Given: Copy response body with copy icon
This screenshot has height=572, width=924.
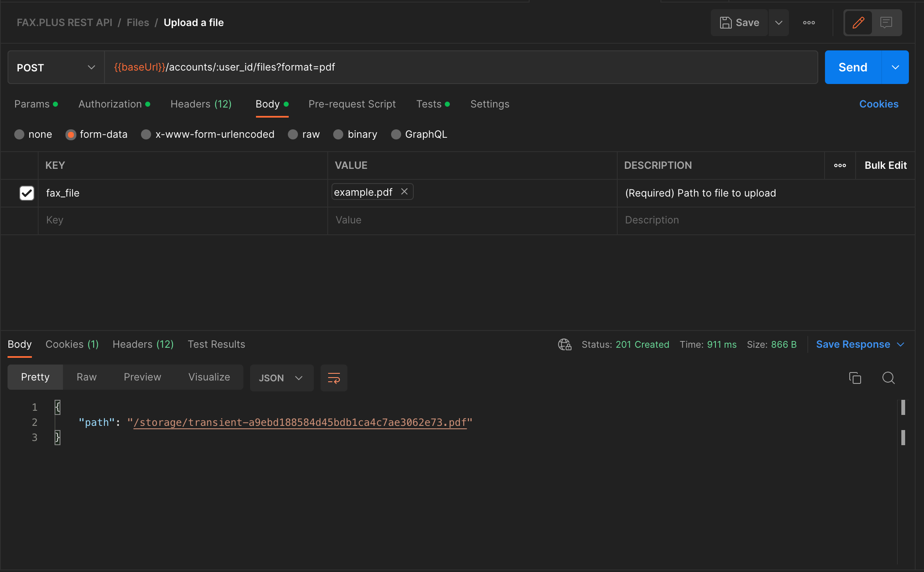Looking at the screenshot, I should [x=855, y=378].
